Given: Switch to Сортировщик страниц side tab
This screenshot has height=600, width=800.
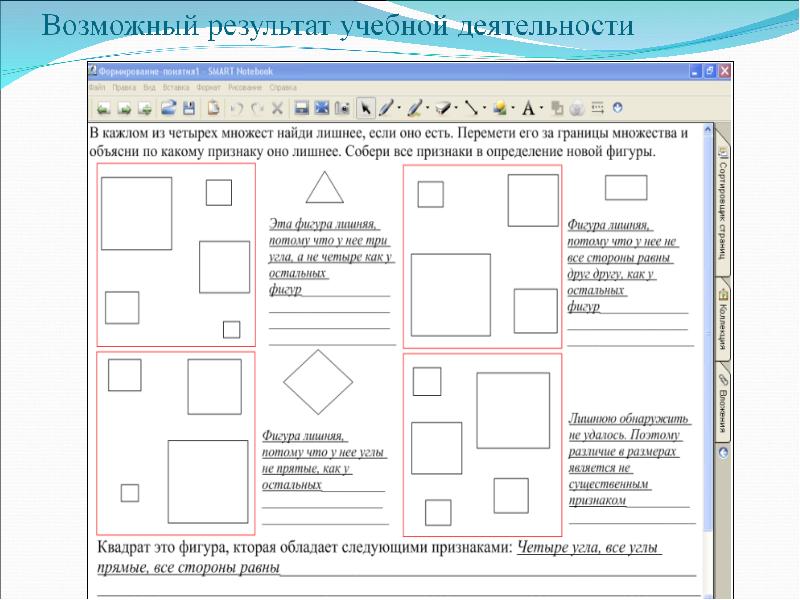Looking at the screenshot, I should point(722,198).
